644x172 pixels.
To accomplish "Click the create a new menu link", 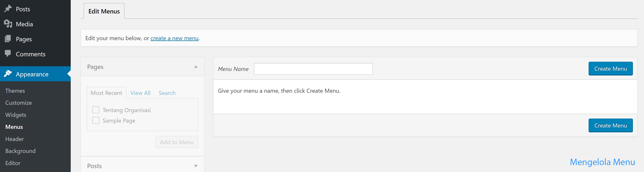I will [x=174, y=38].
